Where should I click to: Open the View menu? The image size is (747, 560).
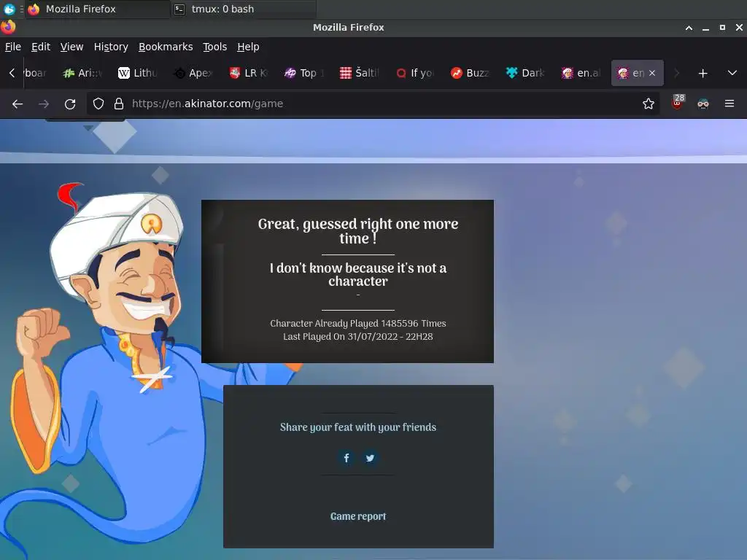(72, 47)
